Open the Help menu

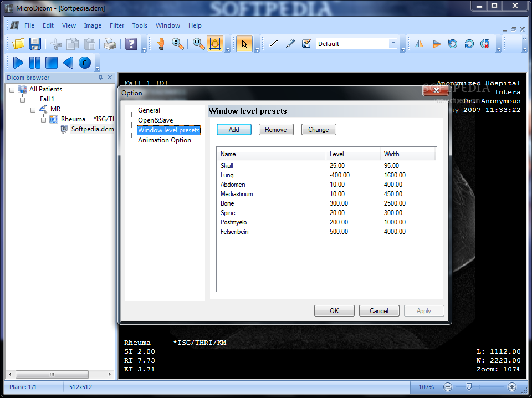tap(195, 25)
